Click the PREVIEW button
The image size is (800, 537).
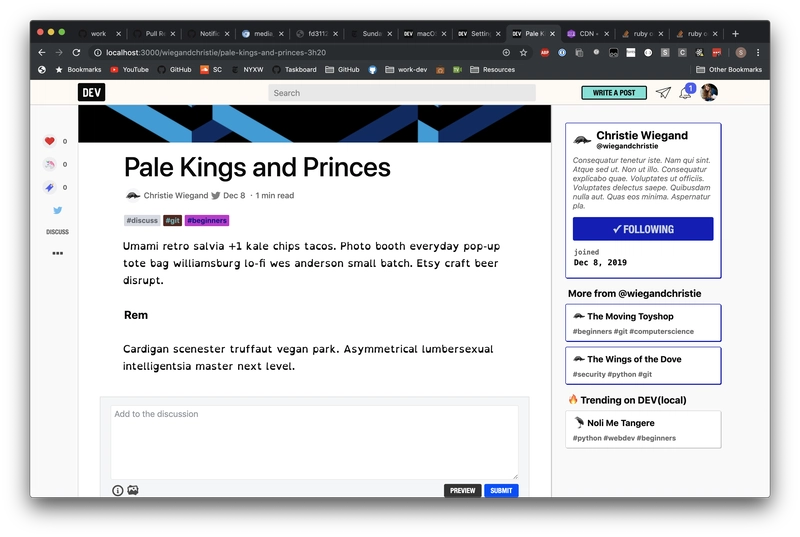pos(462,491)
